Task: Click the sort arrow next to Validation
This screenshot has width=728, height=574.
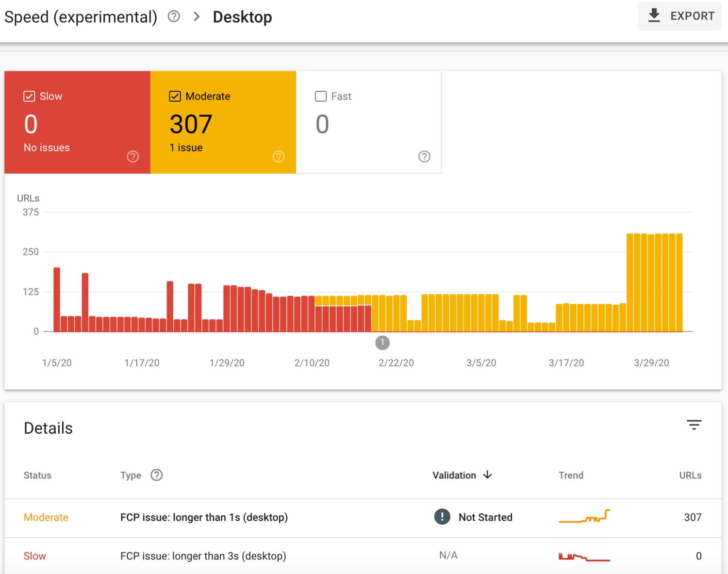Action: tap(488, 475)
